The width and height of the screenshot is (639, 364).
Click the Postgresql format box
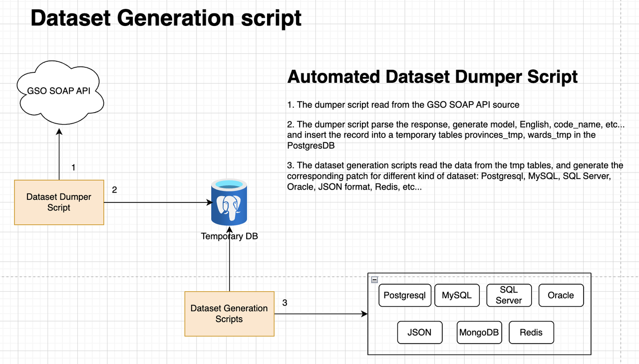coord(405,295)
